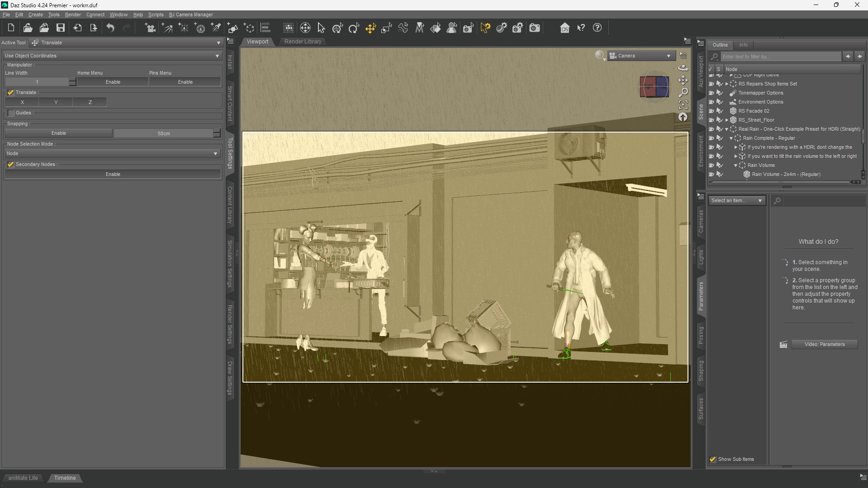This screenshot has height=488, width=868.
Task: Adjust the Line Width slider
Action: pos(37,82)
